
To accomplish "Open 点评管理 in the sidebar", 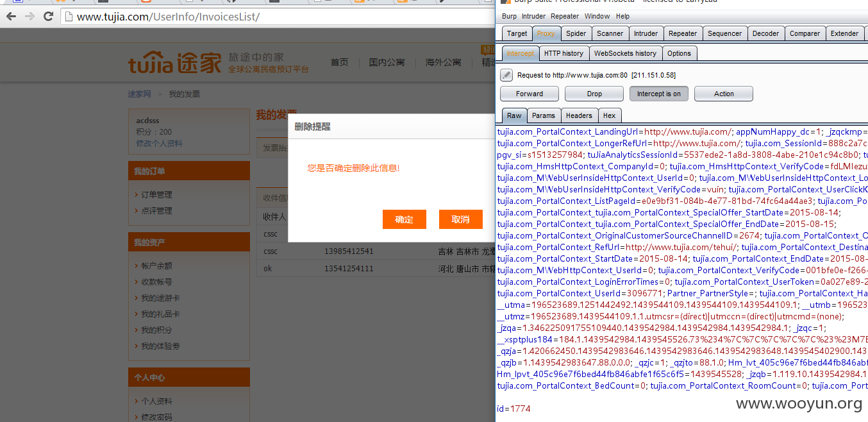I will tap(156, 210).
